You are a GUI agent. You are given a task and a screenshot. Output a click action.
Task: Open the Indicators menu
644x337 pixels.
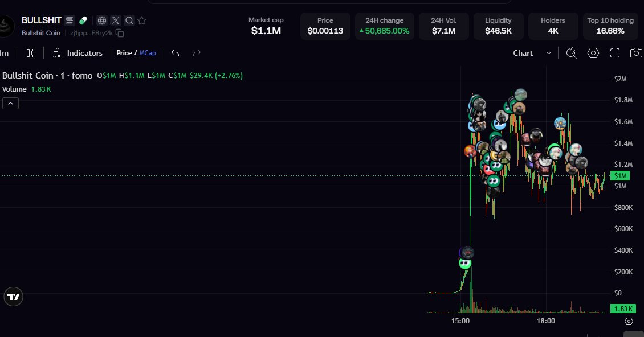tap(78, 53)
